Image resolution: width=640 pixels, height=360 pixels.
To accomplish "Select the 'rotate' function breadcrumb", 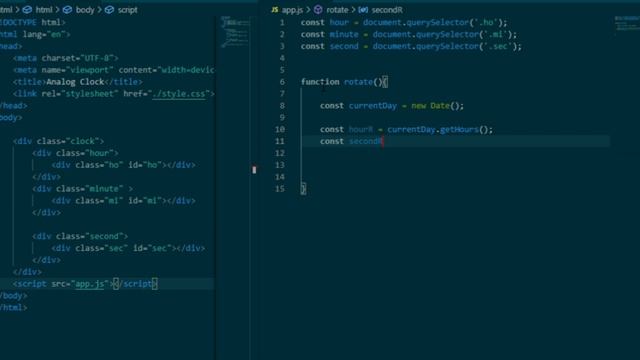I will click(337, 10).
